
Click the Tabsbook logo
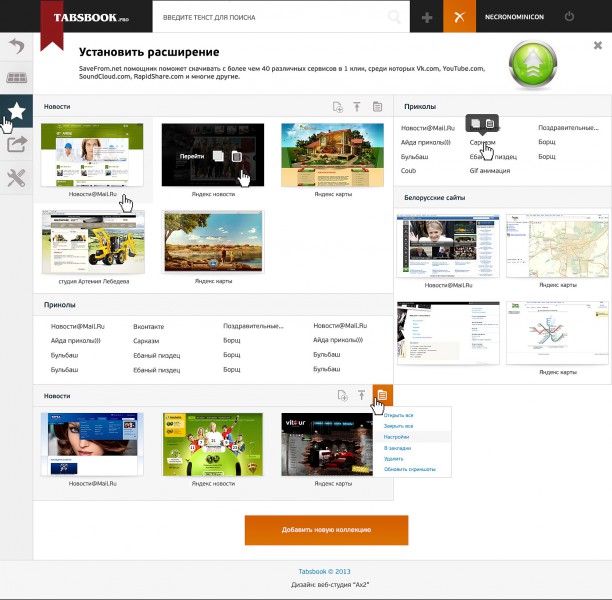point(91,18)
